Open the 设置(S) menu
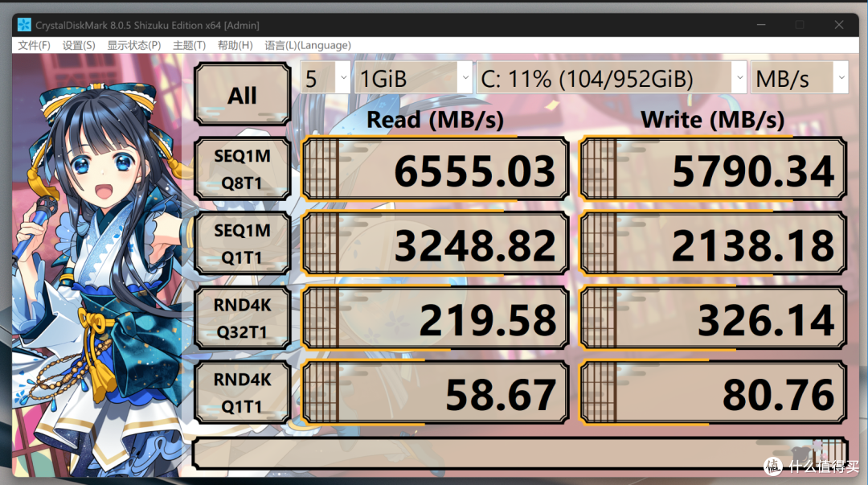 [79, 46]
